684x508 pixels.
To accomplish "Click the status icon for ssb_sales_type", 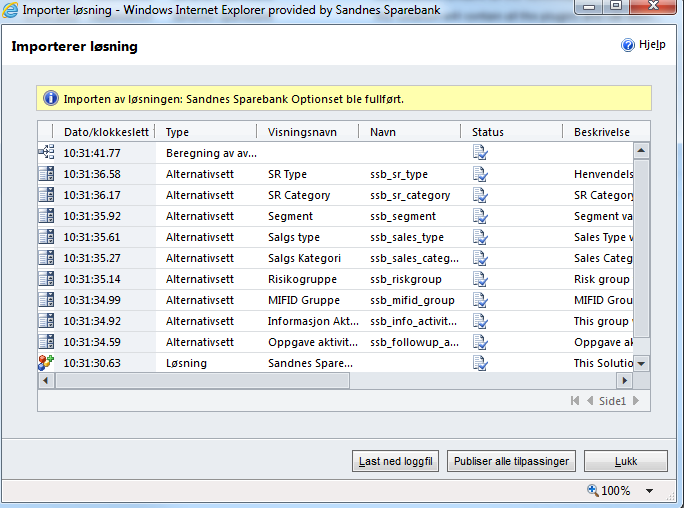I will tap(480, 237).
